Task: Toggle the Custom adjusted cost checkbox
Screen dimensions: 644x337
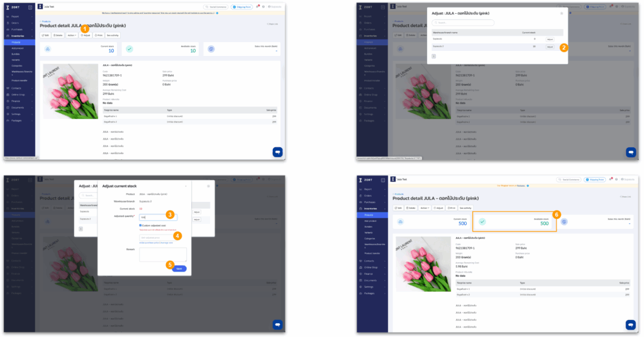Action: tap(141, 225)
